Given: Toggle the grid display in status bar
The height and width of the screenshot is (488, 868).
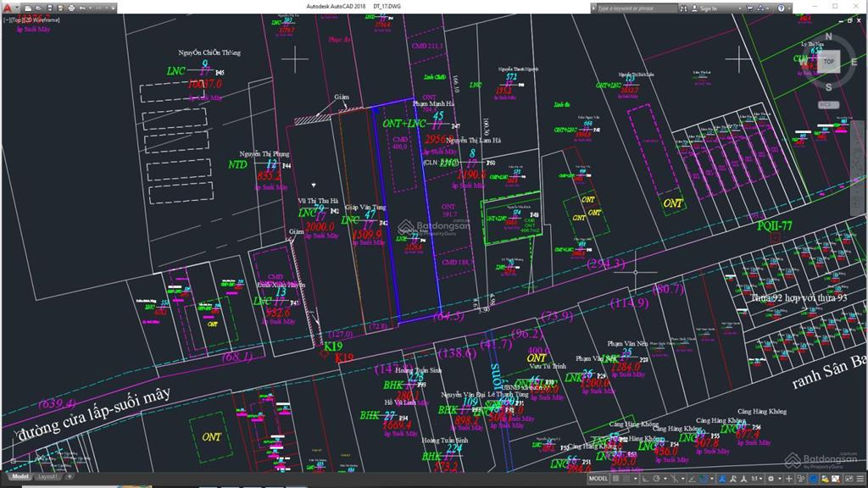Looking at the screenshot, I should coord(615,479).
